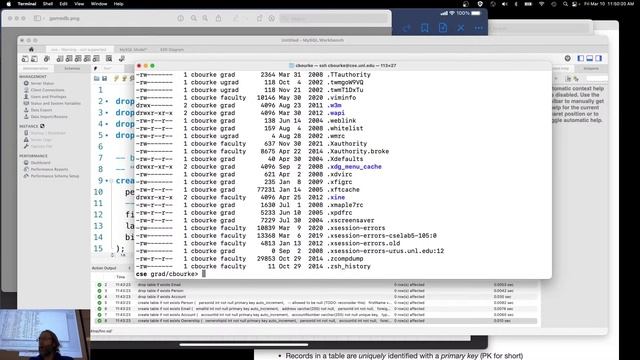Click the info icon in Preview toolbar

[x=180, y=18]
